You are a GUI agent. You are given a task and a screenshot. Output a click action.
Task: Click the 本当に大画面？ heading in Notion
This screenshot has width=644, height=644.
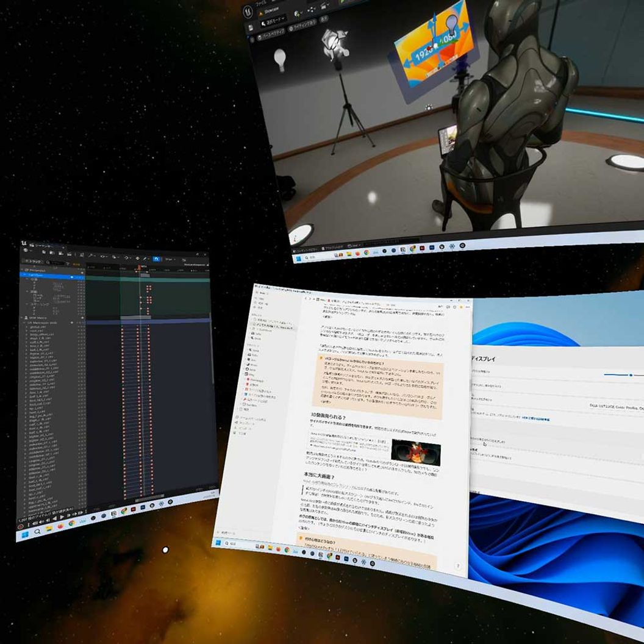(319, 476)
